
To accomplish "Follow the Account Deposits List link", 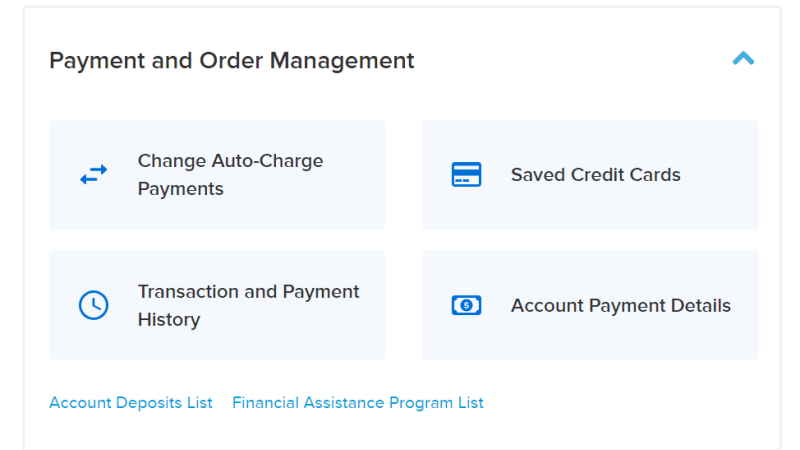I will tap(131, 403).
